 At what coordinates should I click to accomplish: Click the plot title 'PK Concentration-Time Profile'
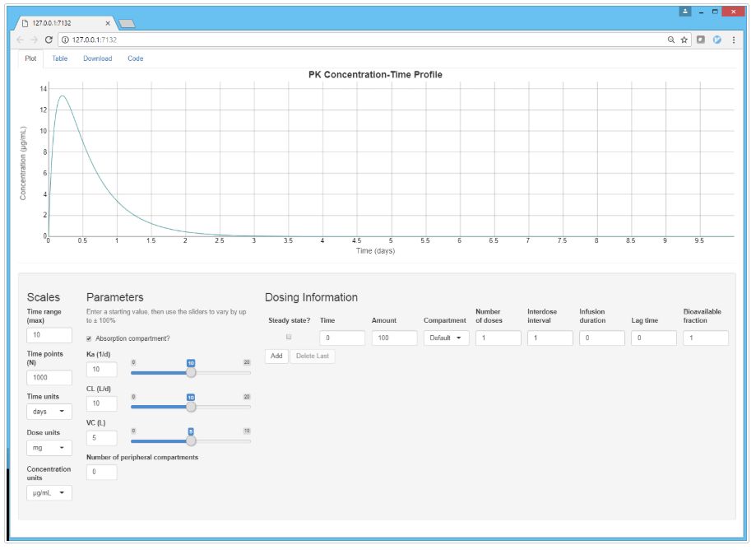click(x=375, y=75)
